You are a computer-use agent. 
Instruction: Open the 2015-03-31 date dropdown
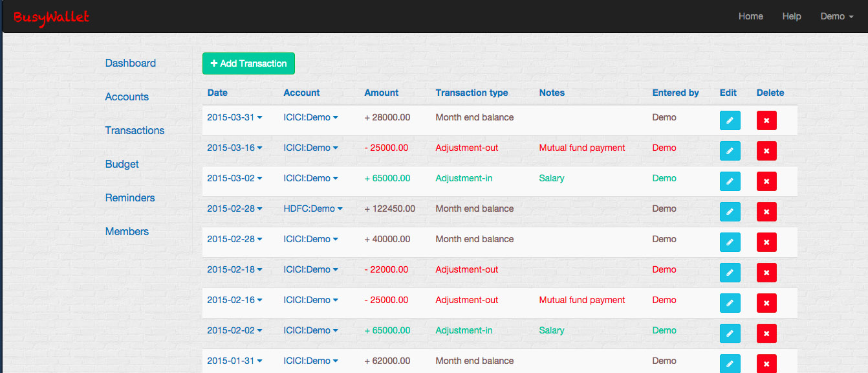tap(235, 117)
